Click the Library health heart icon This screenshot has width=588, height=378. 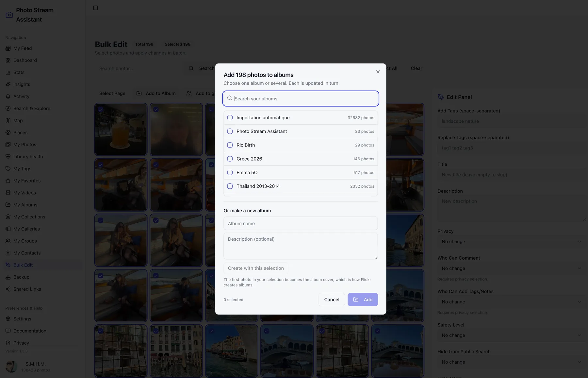click(x=8, y=157)
